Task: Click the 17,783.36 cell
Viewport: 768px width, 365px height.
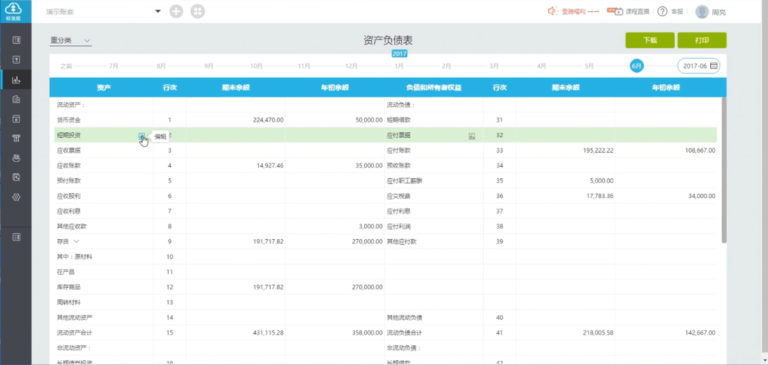Action: 599,196
